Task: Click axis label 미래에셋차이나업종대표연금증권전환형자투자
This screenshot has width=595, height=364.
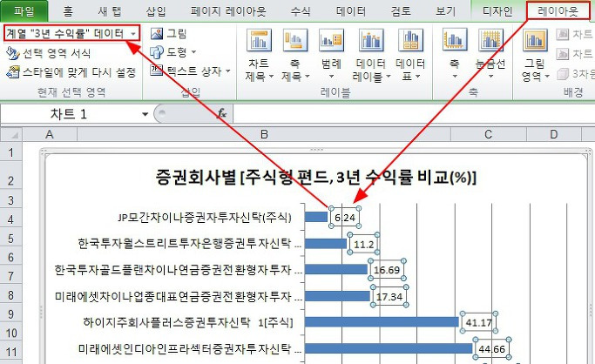Action: tap(178, 296)
